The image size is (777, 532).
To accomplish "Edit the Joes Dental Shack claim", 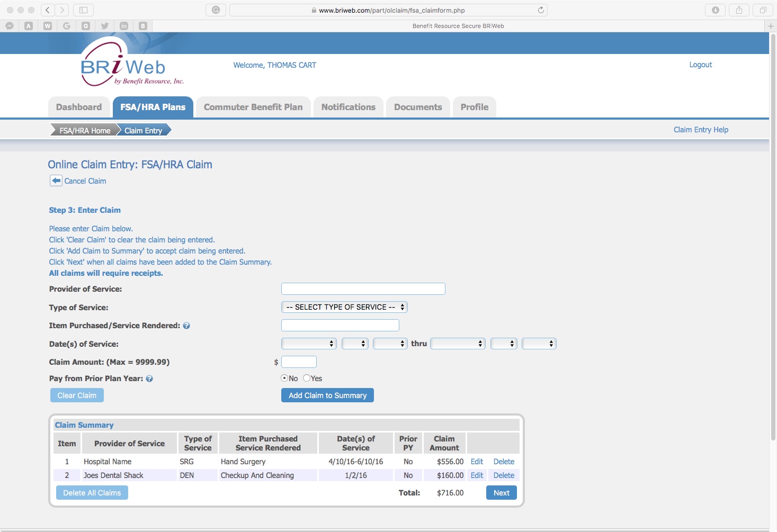I will coord(476,475).
